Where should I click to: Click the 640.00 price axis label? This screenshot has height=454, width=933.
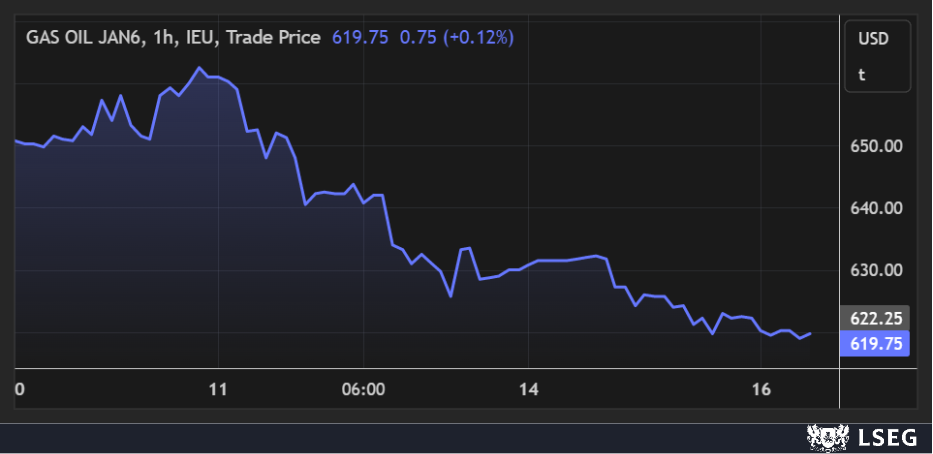tap(876, 208)
